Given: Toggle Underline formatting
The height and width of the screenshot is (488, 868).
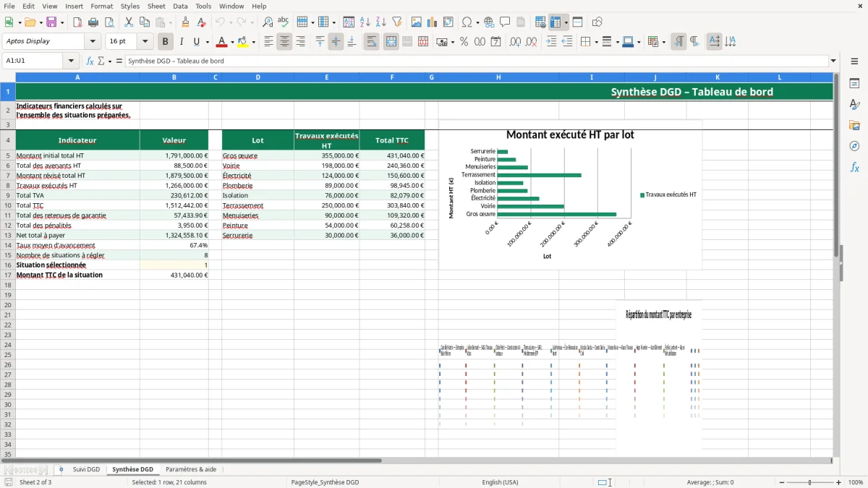Looking at the screenshot, I should click(x=196, y=42).
